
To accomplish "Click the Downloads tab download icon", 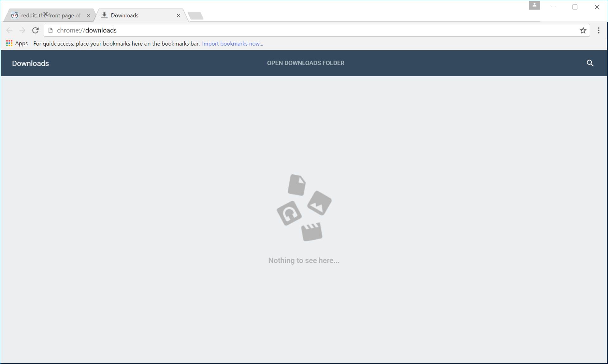I will (x=104, y=15).
